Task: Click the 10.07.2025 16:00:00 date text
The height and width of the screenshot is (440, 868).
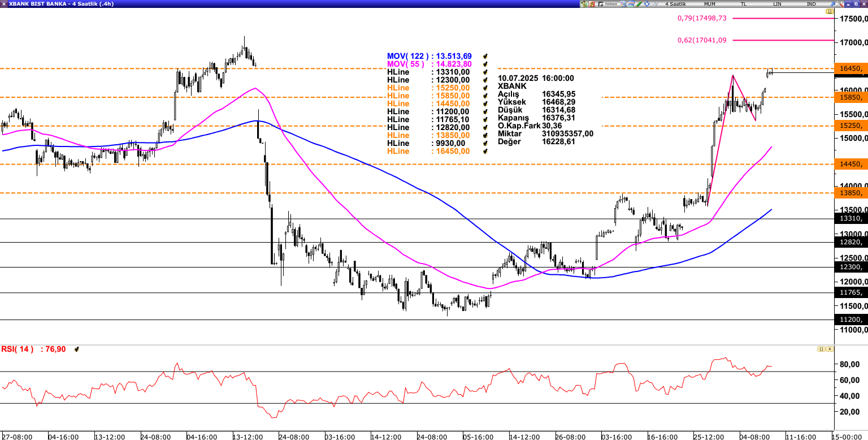Action: 536,78
